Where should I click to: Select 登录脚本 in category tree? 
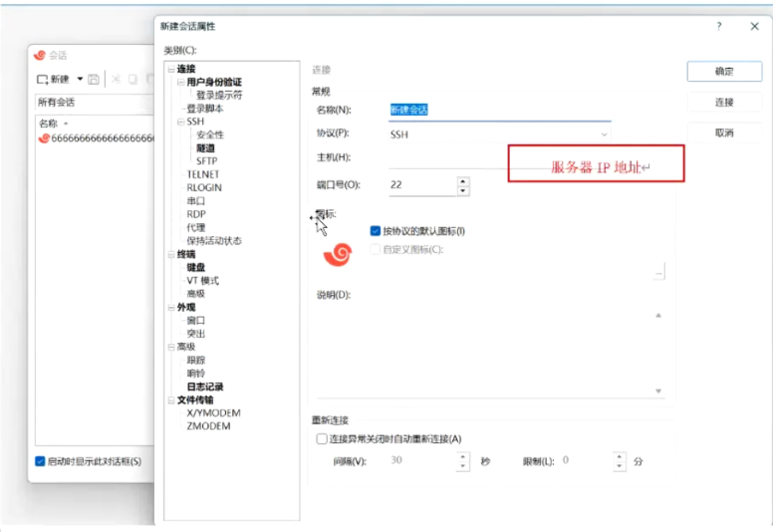click(x=204, y=109)
